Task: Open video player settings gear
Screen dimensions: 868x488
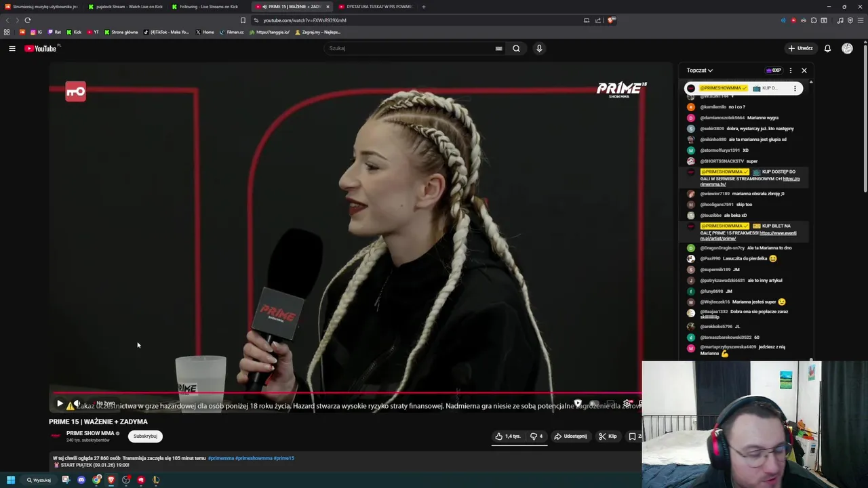Action: (627, 403)
